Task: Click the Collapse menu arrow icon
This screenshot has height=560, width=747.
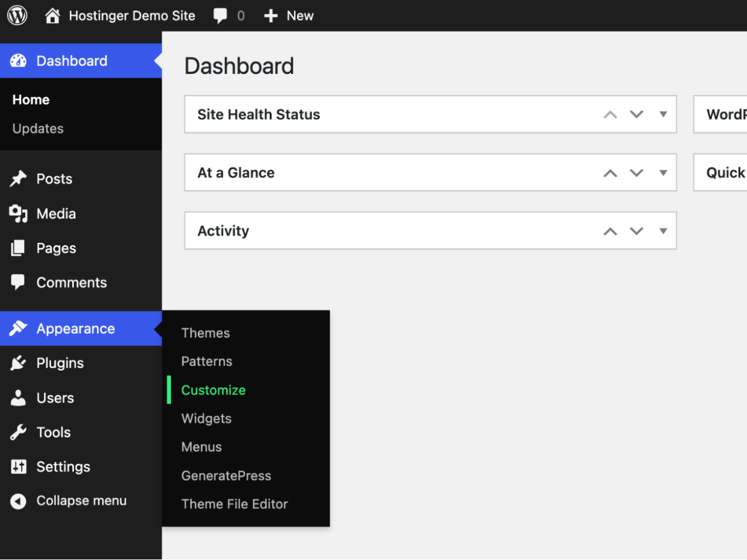Action: click(x=17, y=500)
